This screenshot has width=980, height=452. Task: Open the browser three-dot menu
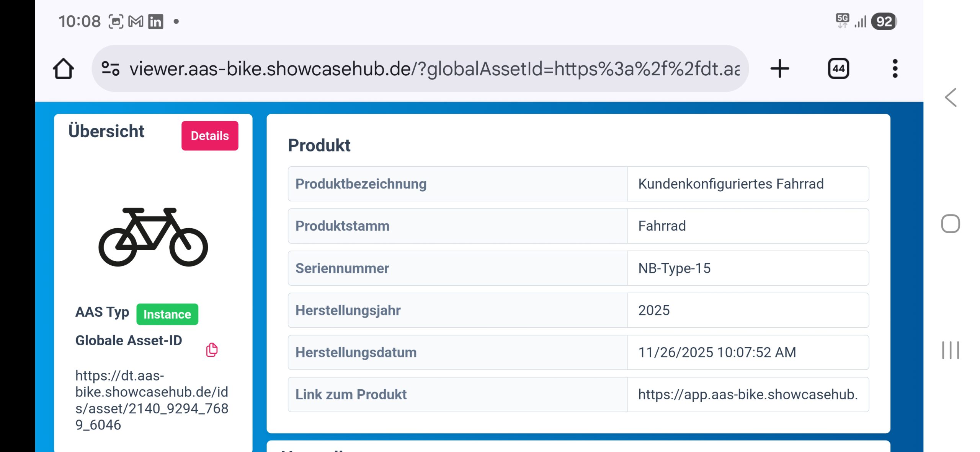click(895, 69)
